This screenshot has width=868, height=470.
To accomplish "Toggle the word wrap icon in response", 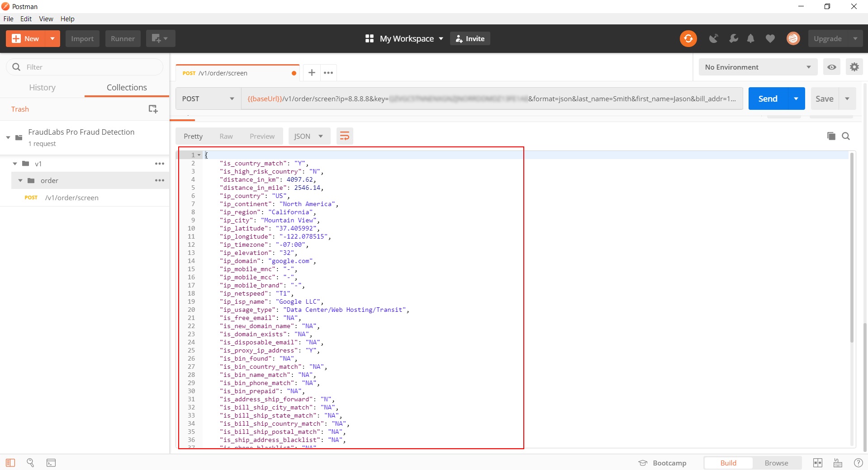I will tap(344, 136).
